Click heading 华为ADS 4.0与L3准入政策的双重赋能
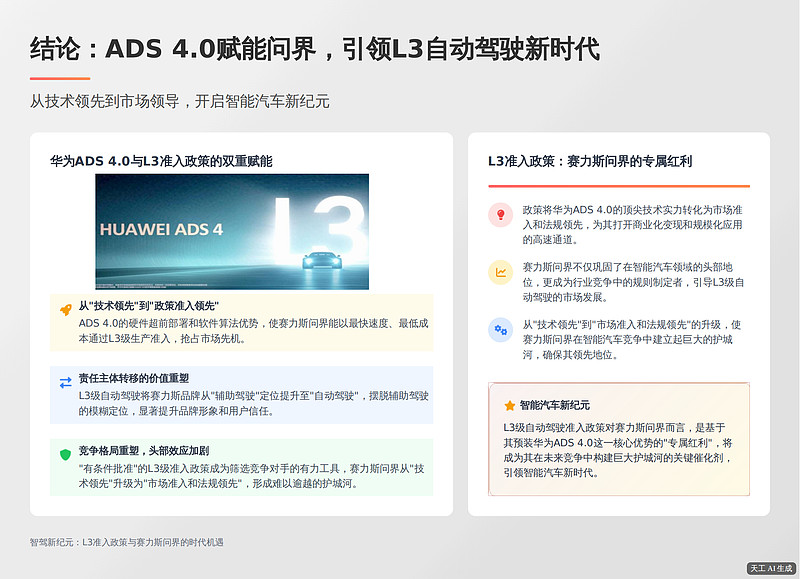This screenshot has width=800, height=579. coord(161,161)
